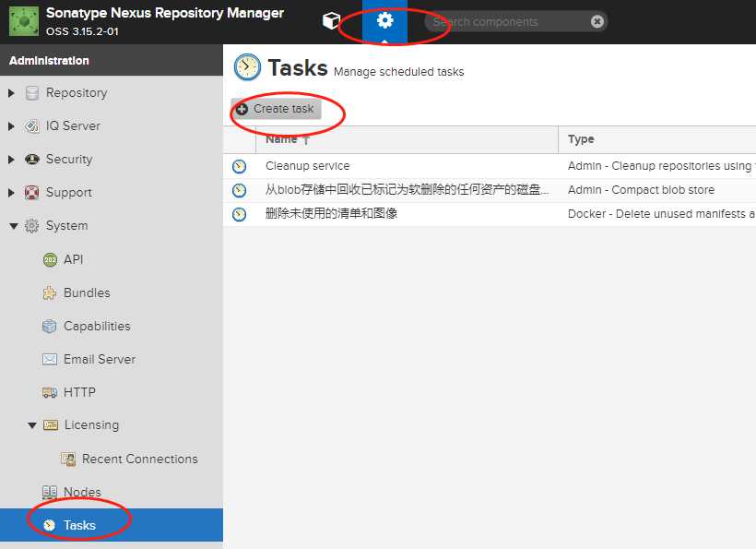Click the Recent Connections icon
756x549 pixels.
point(68,459)
